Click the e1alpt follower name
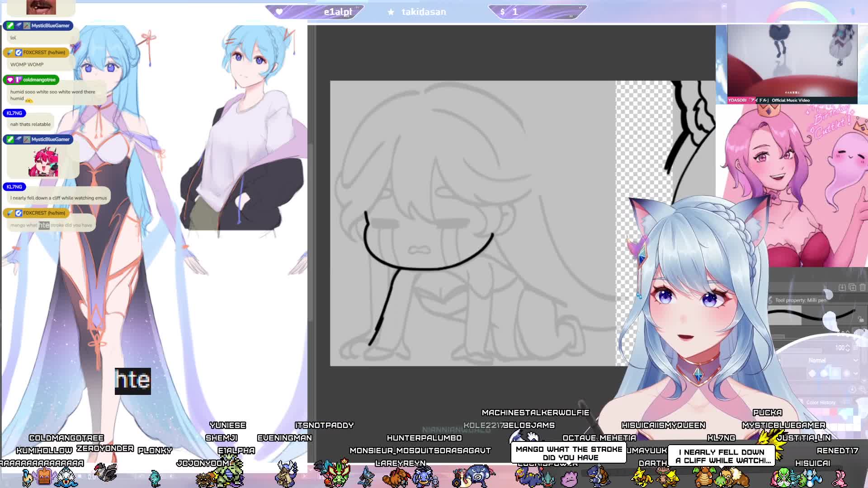The width and height of the screenshot is (868, 488). tap(338, 12)
